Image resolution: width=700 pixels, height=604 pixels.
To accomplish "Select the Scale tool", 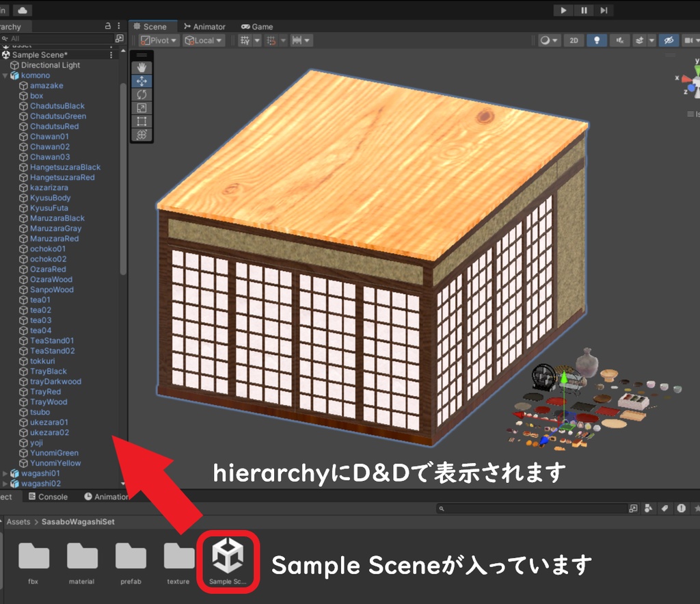I will tap(142, 107).
